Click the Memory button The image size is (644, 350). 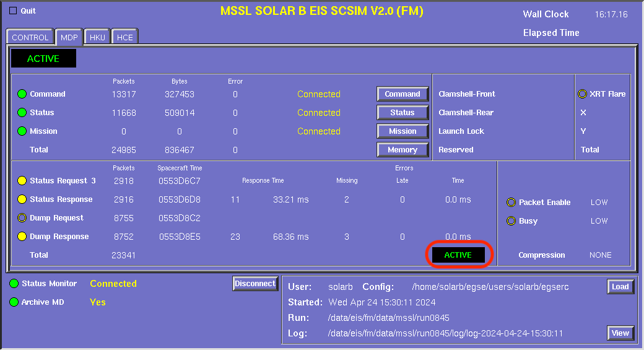click(x=402, y=150)
